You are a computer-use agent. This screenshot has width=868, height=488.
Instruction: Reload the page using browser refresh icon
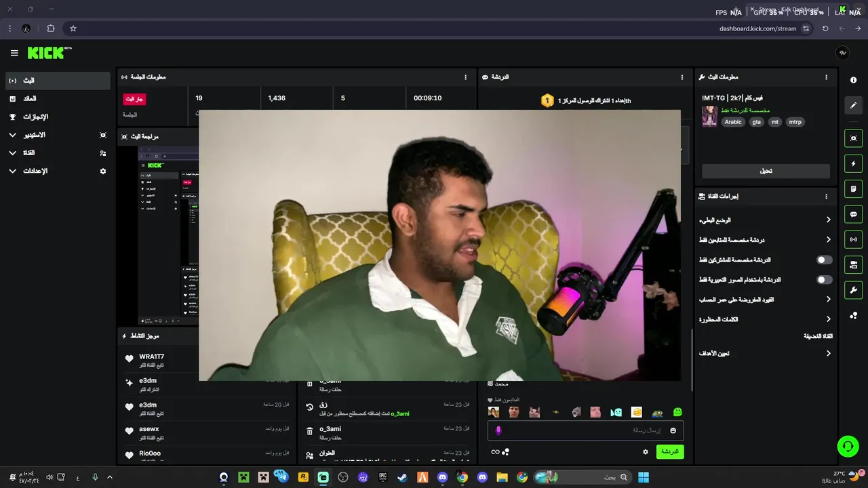click(825, 28)
